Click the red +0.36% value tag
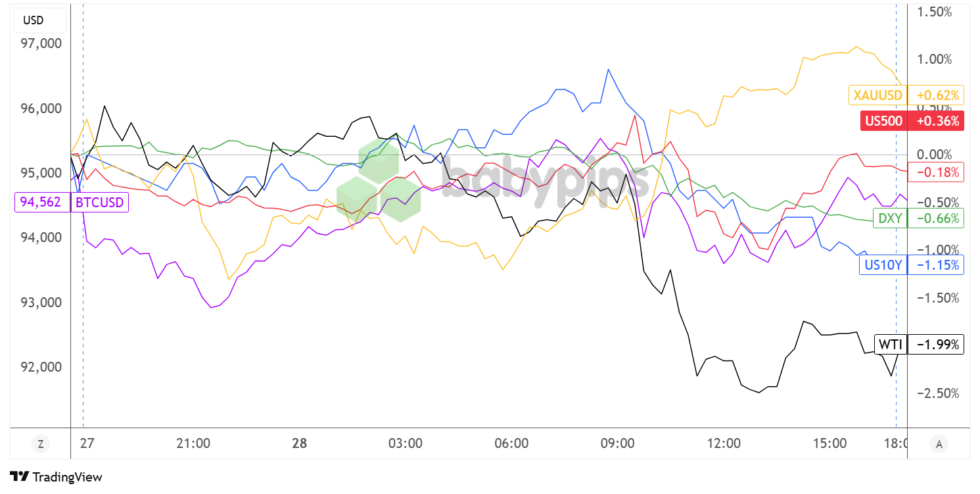Viewport: 980px width, 494px height. tap(935, 121)
